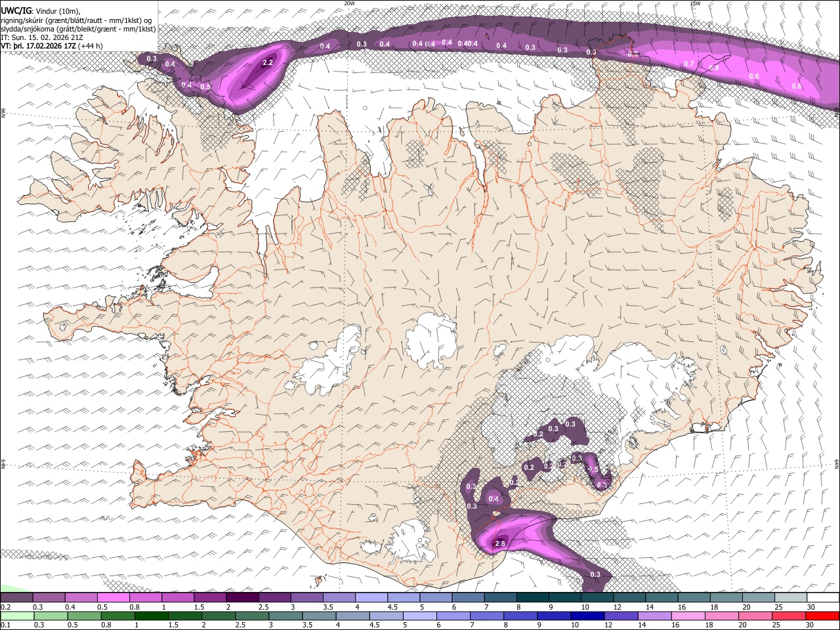The image size is (840, 630).
Task: Click the bright pink 0.5–0.8 snow legend swatch
Action: click(113, 597)
